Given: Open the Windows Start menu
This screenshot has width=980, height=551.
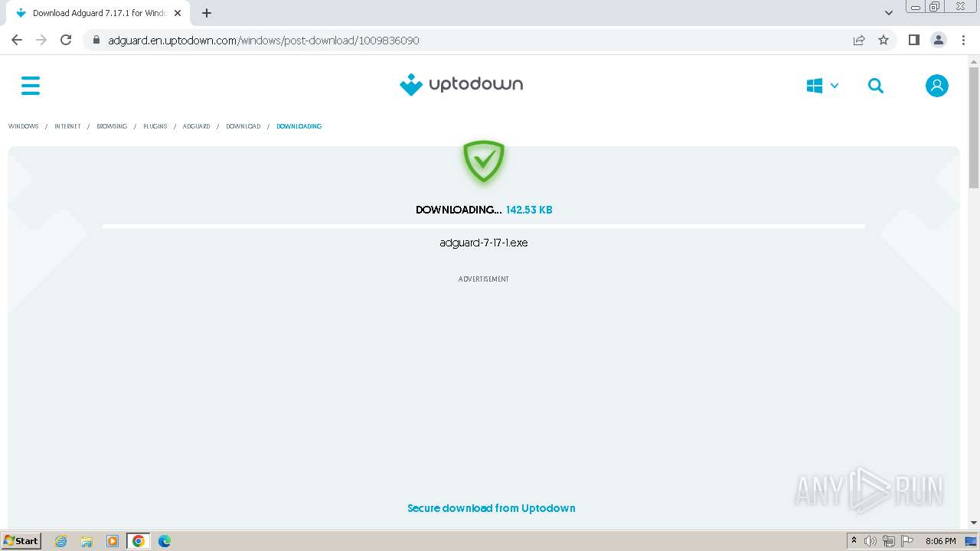Looking at the screenshot, I should 21,540.
